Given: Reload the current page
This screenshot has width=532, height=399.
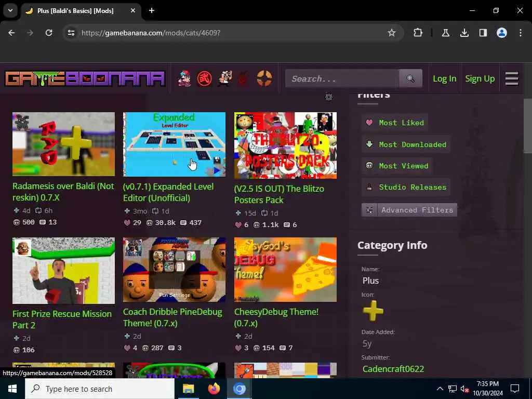Looking at the screenshot, I should pos(49,33).
